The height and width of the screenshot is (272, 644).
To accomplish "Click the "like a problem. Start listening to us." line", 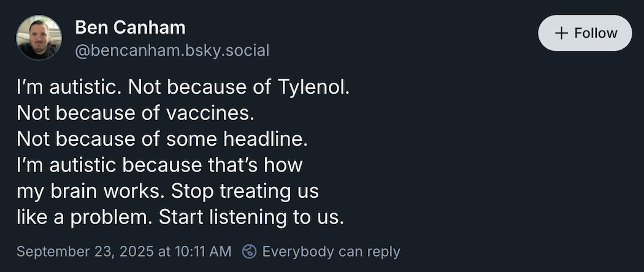I will pos(180,217).
